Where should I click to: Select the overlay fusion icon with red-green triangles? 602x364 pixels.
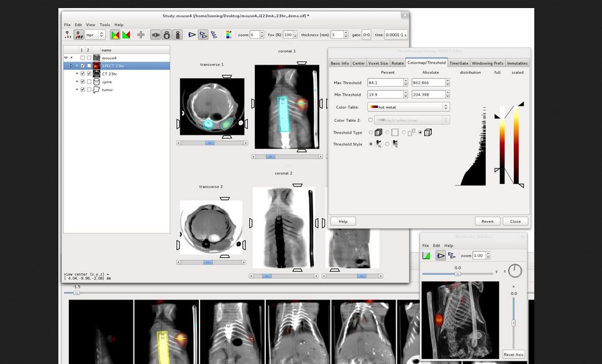pos(126,35)
